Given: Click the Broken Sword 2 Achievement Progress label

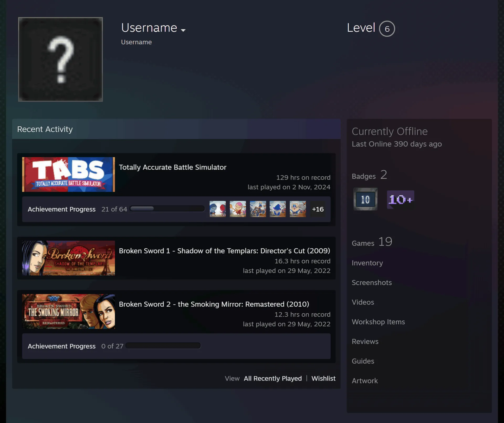Looking at the screenshot, I should pyautogui.click(x=62, y=346).
